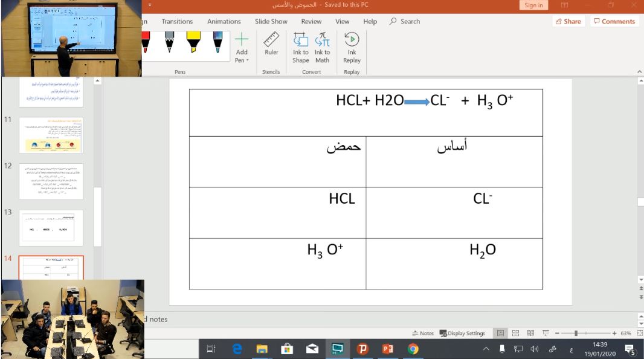Click the Sign in button
Image resolution: width=644 pixels, height=359 pixels.
(533, 5)
